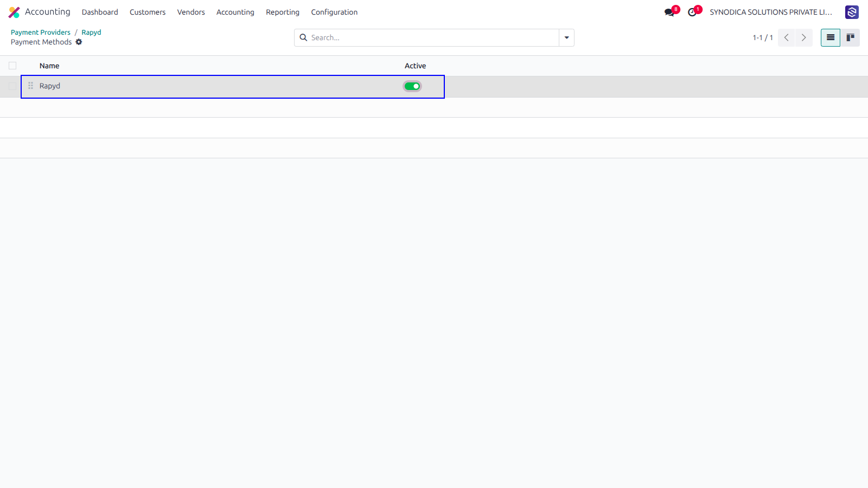Open the conversations messages icon

click(669, 12)
